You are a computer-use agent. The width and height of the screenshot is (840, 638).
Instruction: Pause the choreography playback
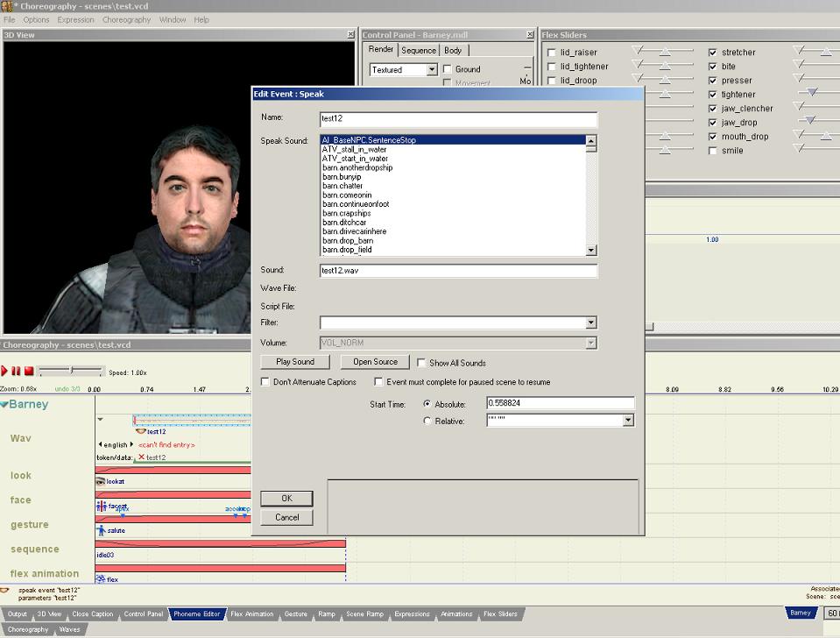(x=16, y=371)
